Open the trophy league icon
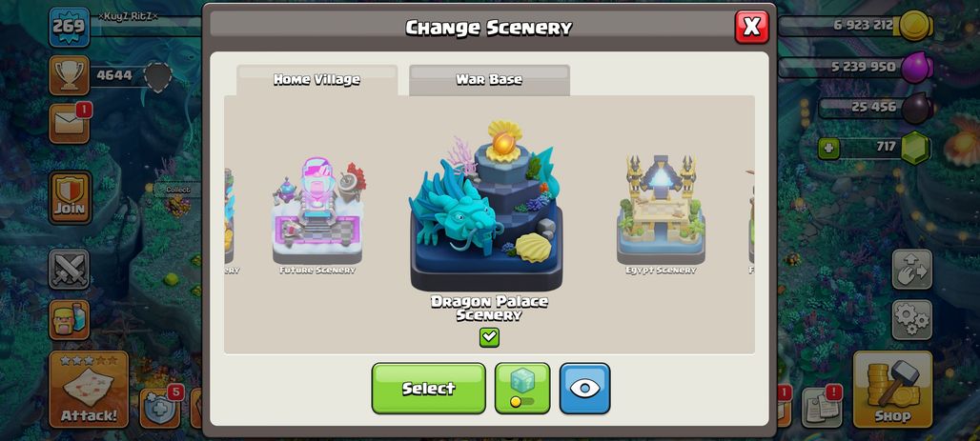 [69, 75]
